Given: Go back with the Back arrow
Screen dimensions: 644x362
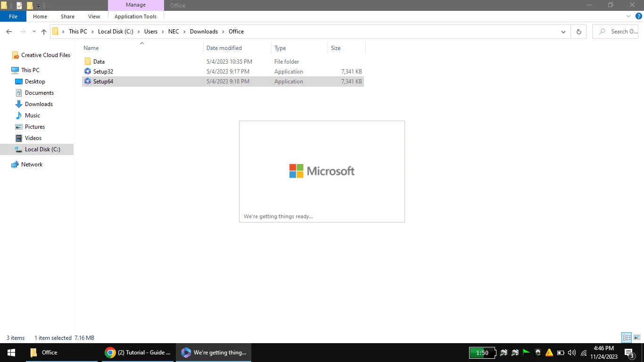Looking at the screenshot, I should pyautogui.click(x=9, y=32).
